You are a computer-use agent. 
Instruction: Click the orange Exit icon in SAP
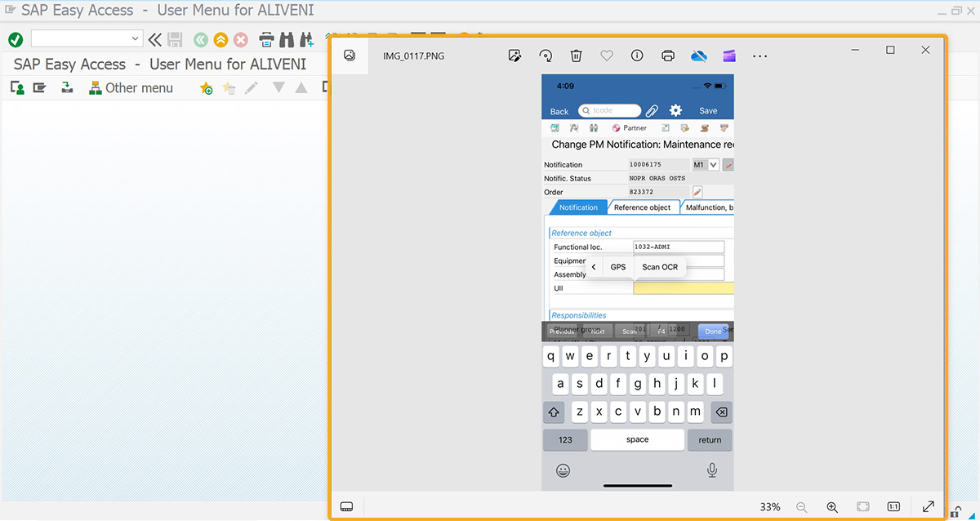click(x=220, y=39)
